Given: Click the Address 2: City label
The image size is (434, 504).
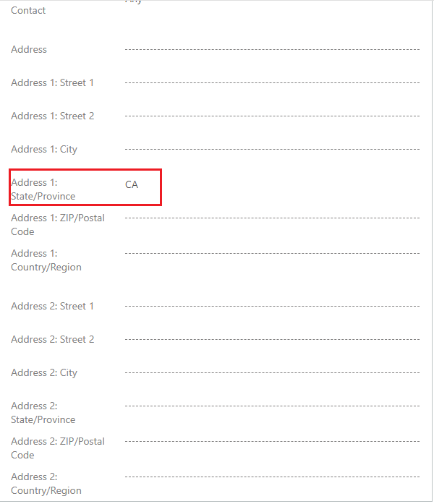Looking at the screenshot, I should 44,373.
